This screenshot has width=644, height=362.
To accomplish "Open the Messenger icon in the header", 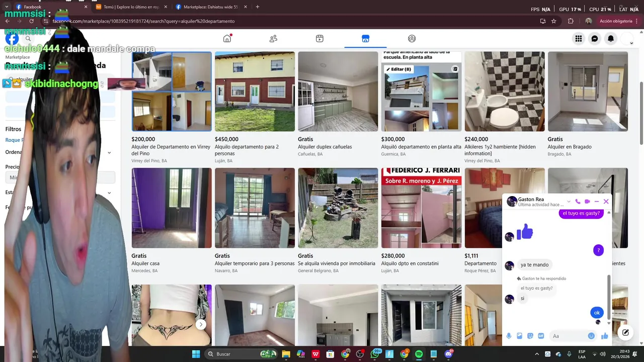I will coord(595,39).
